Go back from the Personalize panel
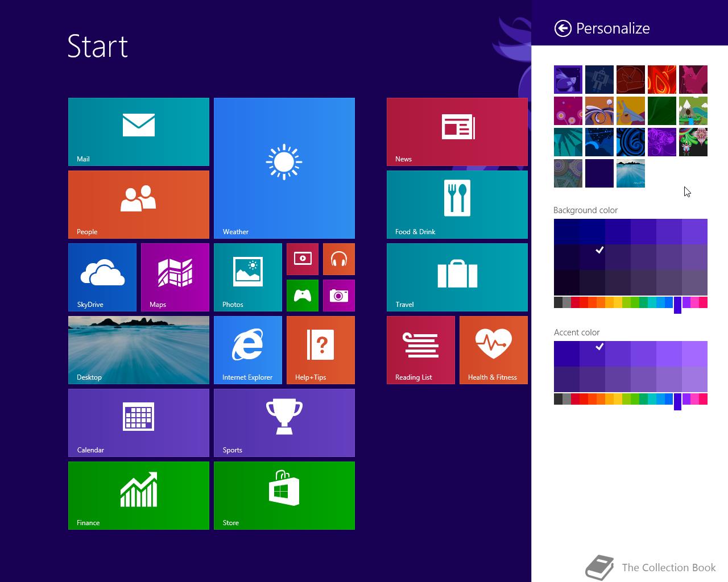Viewport: 728px width, 582px height. (562, 28)
